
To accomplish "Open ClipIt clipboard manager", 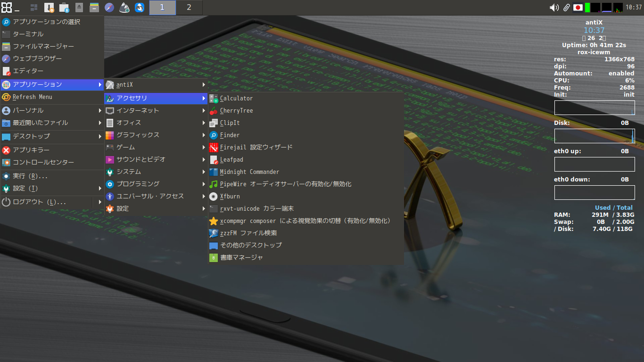I will pos(306,123).
